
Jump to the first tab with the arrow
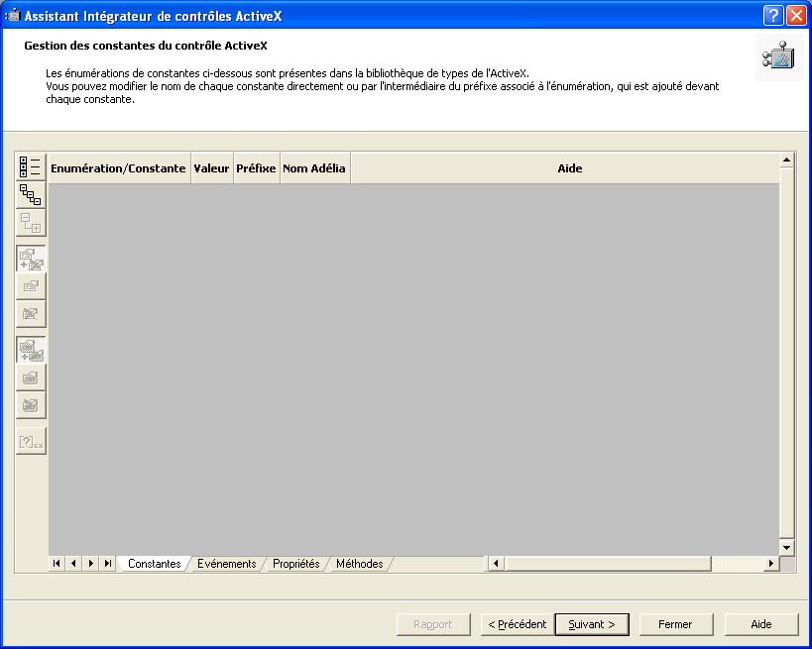[x=57, y=563]
